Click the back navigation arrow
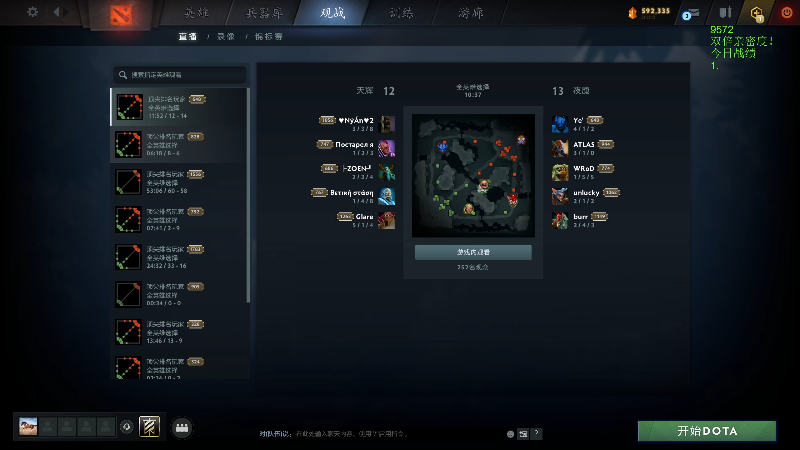Image resolution: width=800 pixels, height=450 pixels. click(x=57, y=12)
